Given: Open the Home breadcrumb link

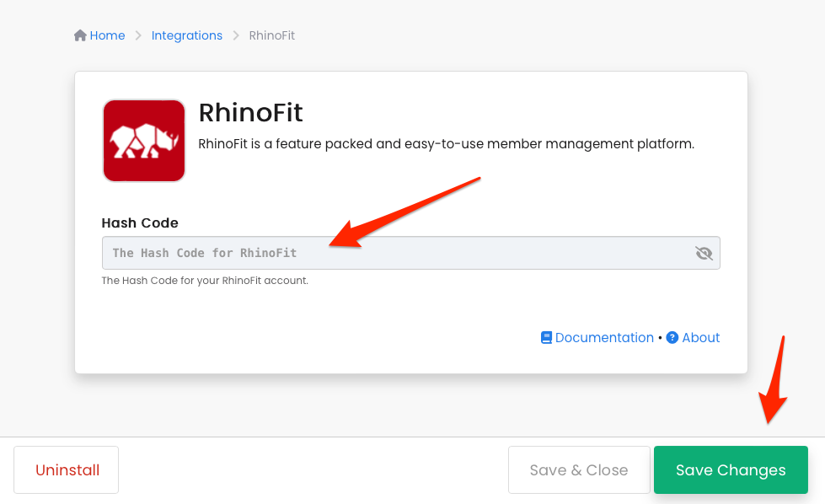Looking at the screenshot, I should 107,35.
